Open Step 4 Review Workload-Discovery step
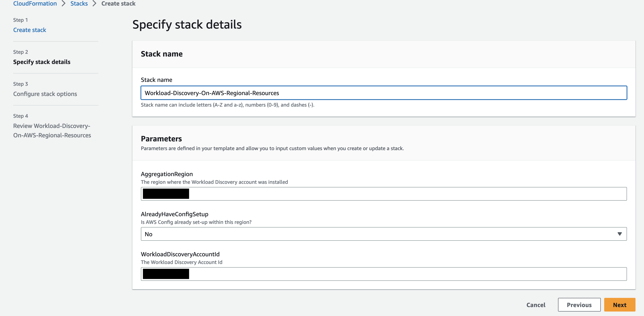 click(52, 130)
